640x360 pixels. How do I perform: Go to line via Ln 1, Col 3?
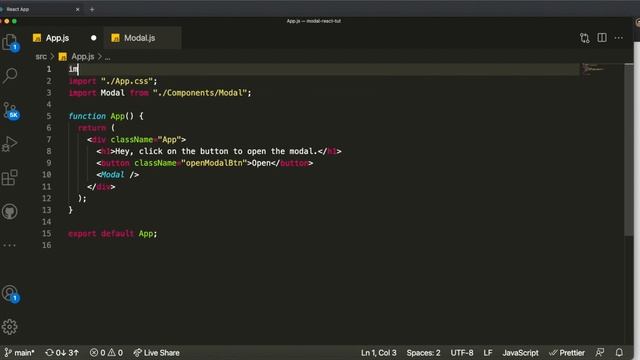(x=378, y=353)
